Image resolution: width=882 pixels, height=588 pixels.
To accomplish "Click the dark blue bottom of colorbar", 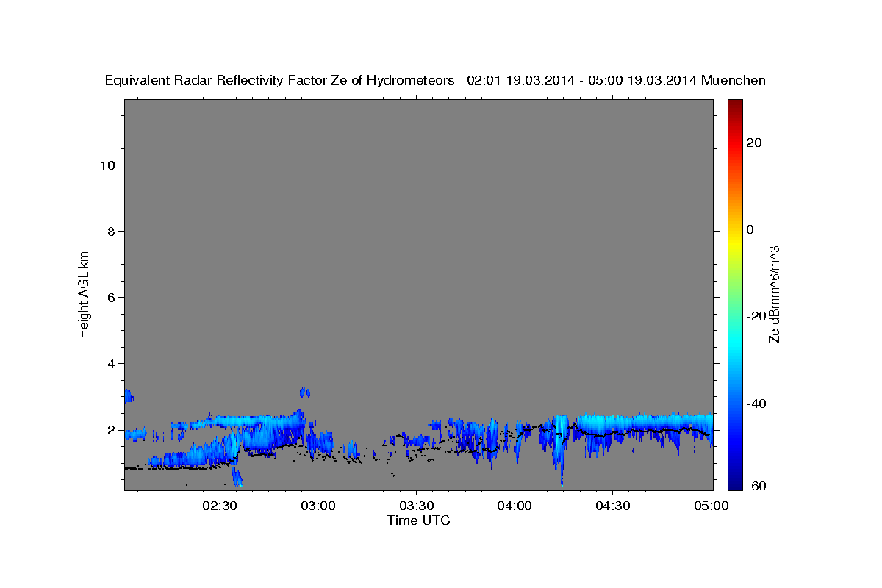I will (x=734, y=484).
